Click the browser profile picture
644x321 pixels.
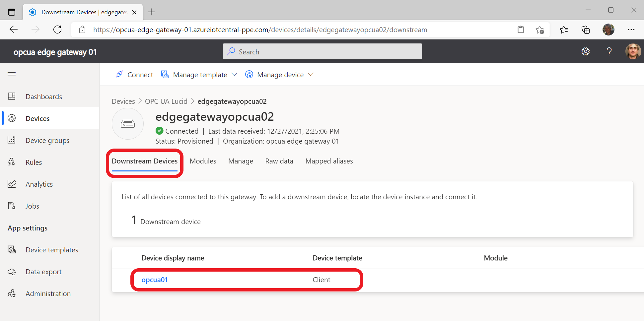pos(608,30)
